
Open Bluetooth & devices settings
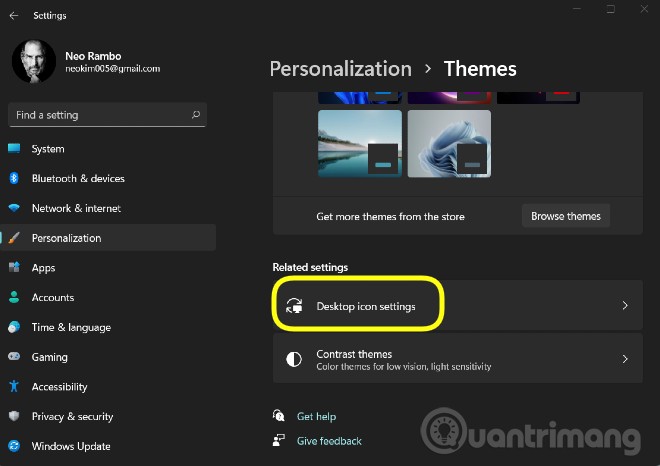tap(108, 178)
